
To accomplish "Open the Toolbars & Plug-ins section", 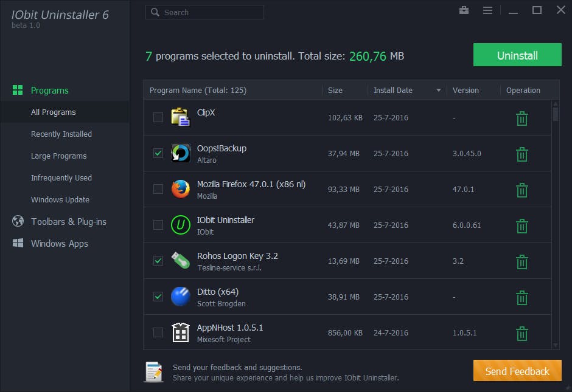I will [68, 222].
